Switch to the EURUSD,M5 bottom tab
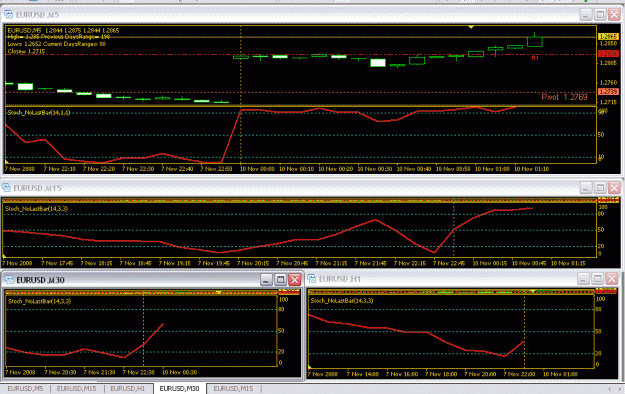The width and height of the screenshot is (625, 394). pos(25,388)
